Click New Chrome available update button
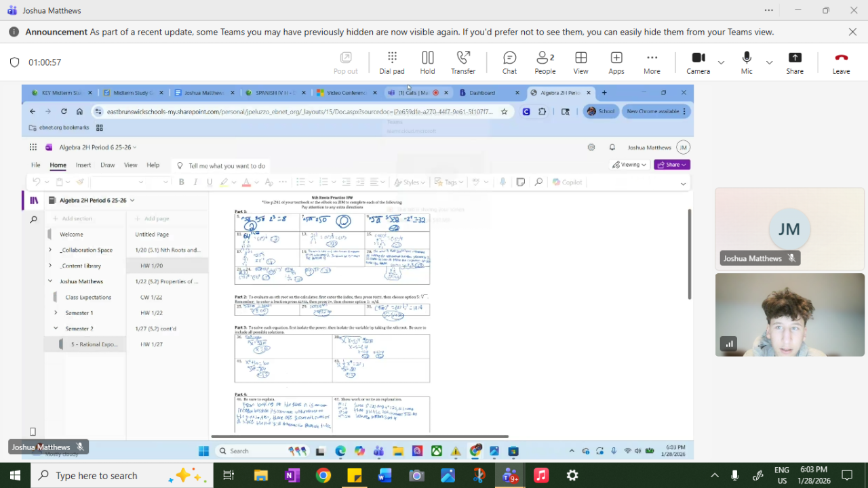The height and width of the screenshot is (488, 868). [656, 111]
